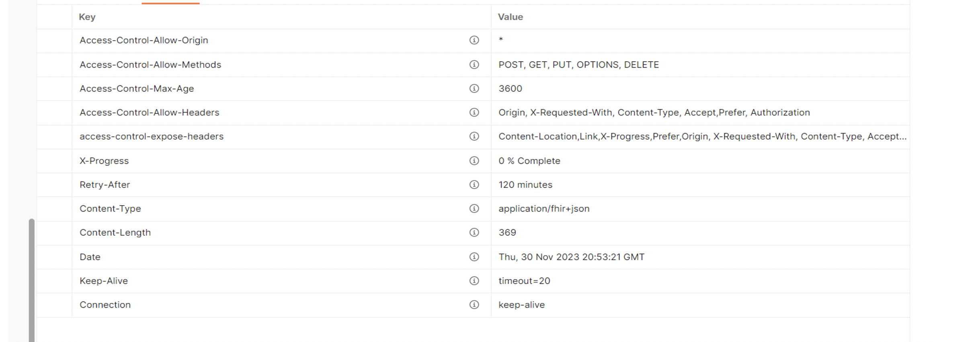The width and height of the screenshot is (980, 342).
Task: Select the Value column header
Action: tap(510, 17)
